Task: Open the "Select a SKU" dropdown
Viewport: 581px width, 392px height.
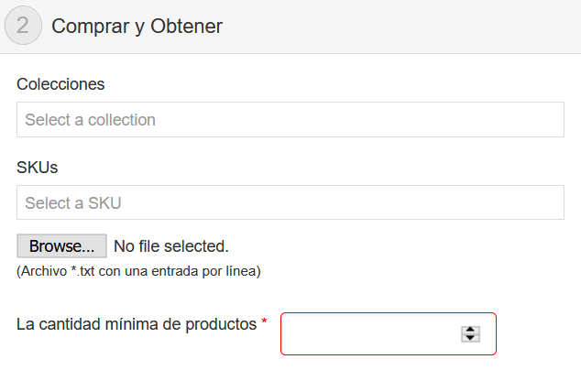Action: point(290,202)
